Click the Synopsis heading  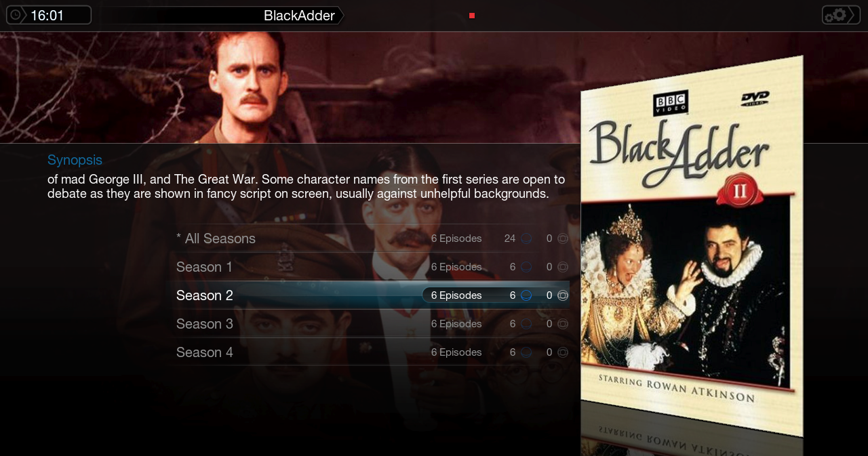75,161
